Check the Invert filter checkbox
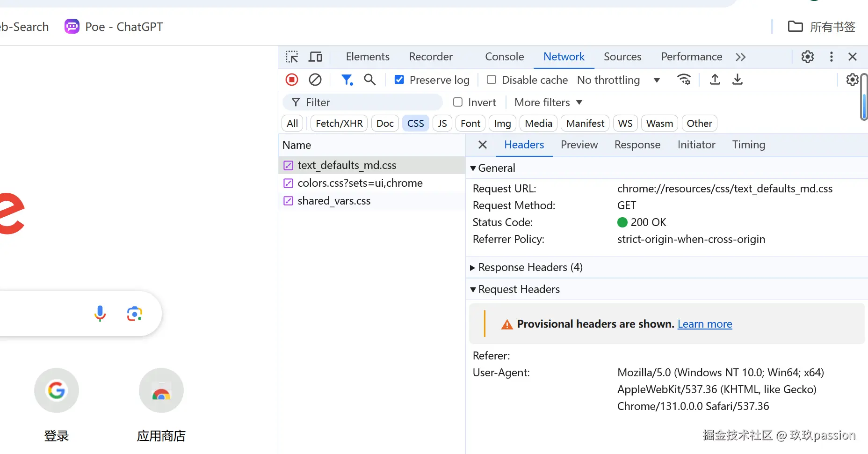 tap(458, 102)
